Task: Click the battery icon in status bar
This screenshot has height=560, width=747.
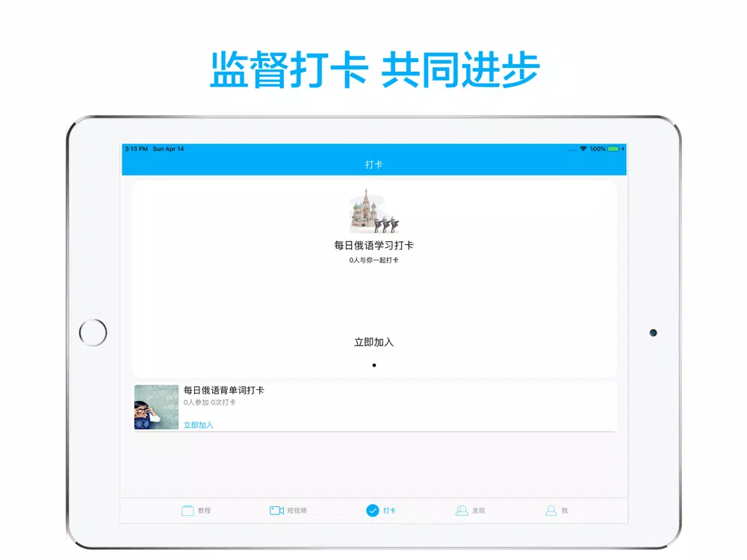Action: pos(613,149)
